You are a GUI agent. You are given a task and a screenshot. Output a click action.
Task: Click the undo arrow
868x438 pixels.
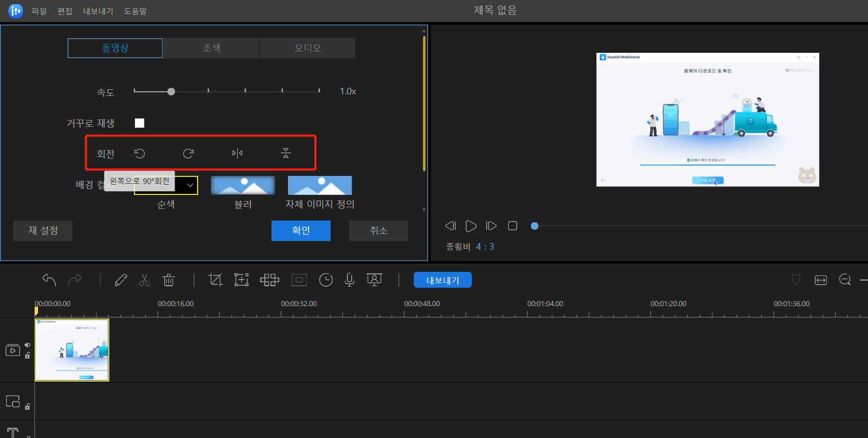pyautogui.click(x=49, y=280)
